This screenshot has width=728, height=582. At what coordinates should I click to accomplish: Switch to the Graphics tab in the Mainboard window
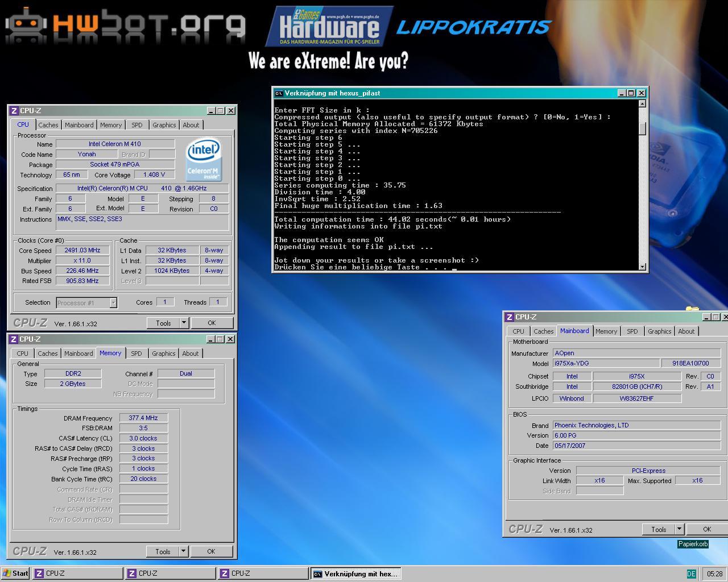660,331
